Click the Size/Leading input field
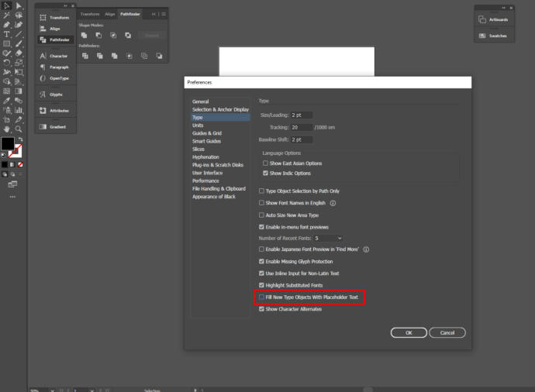 pyautogui.click(x=302, y=115)
